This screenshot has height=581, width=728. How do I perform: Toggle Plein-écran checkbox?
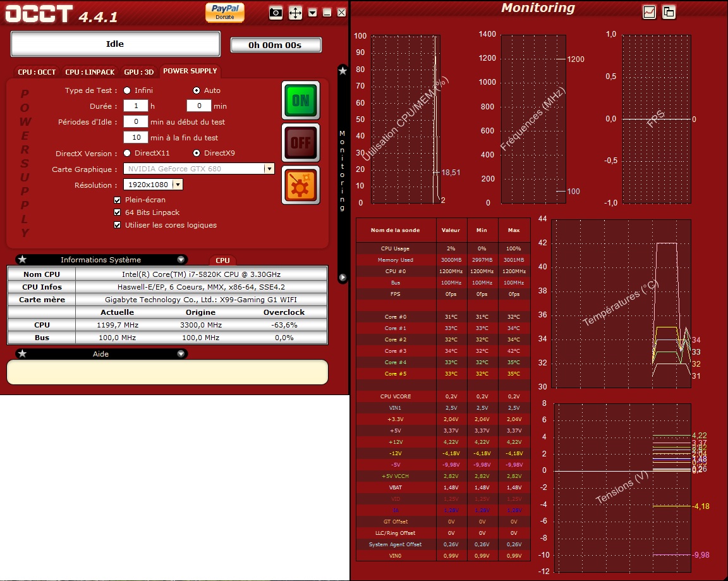pos(118,200)
